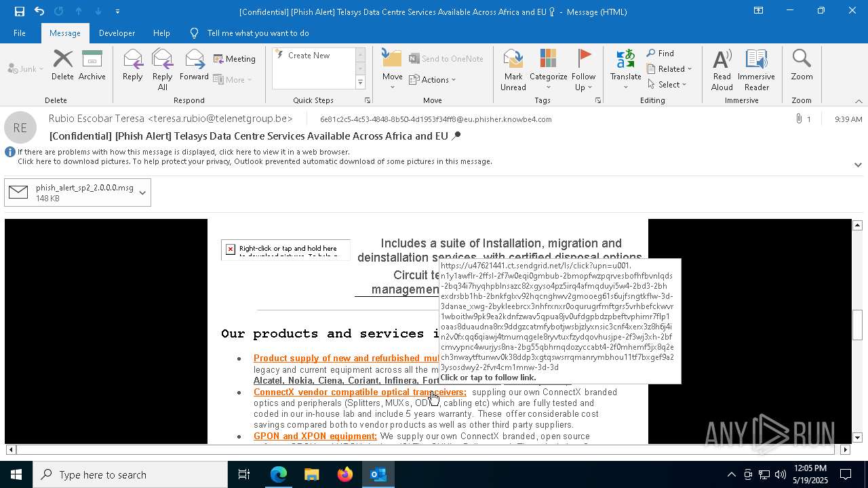
Task: Click the Translate button
Action: tap(625, 69)
